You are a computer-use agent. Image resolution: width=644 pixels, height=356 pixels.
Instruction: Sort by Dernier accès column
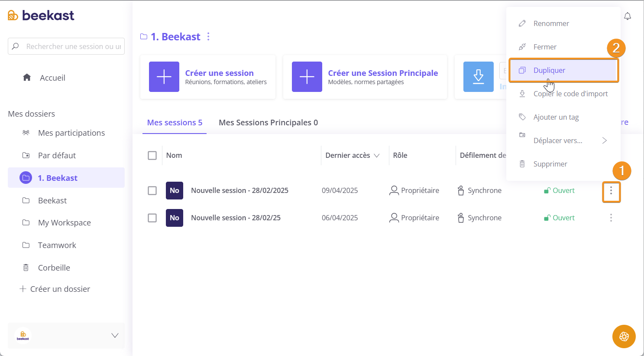click(x=353, y=155)
